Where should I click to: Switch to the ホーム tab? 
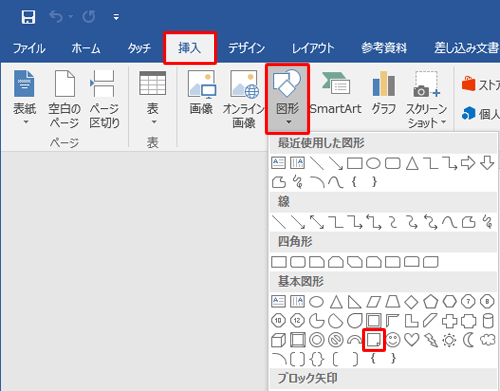pyautogui.click(x=86, y=48)
